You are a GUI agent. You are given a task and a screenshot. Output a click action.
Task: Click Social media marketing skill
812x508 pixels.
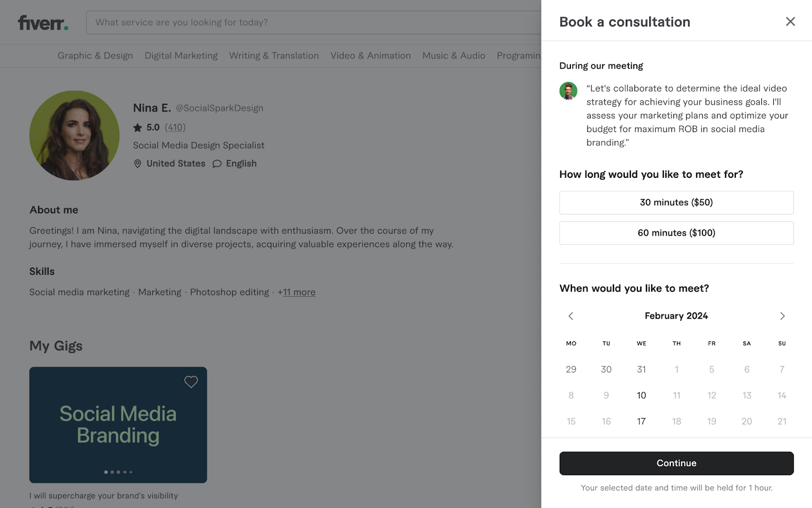pos(80,293)
